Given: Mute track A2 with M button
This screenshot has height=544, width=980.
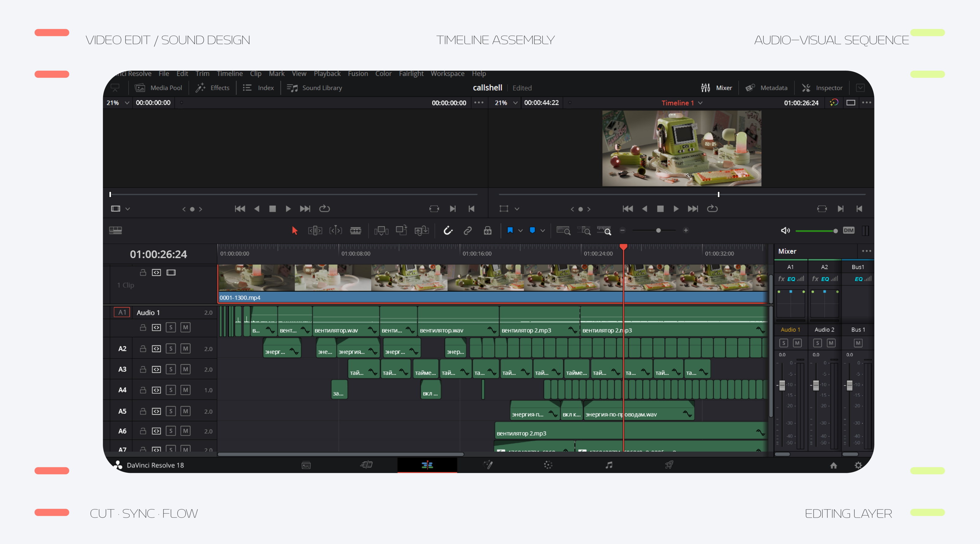Looking at the screenshot, I should tap(185, 348).
